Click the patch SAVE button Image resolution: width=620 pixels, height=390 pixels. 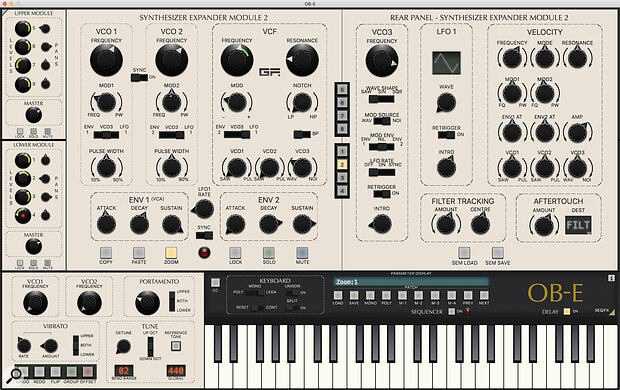tap(354, 295)
